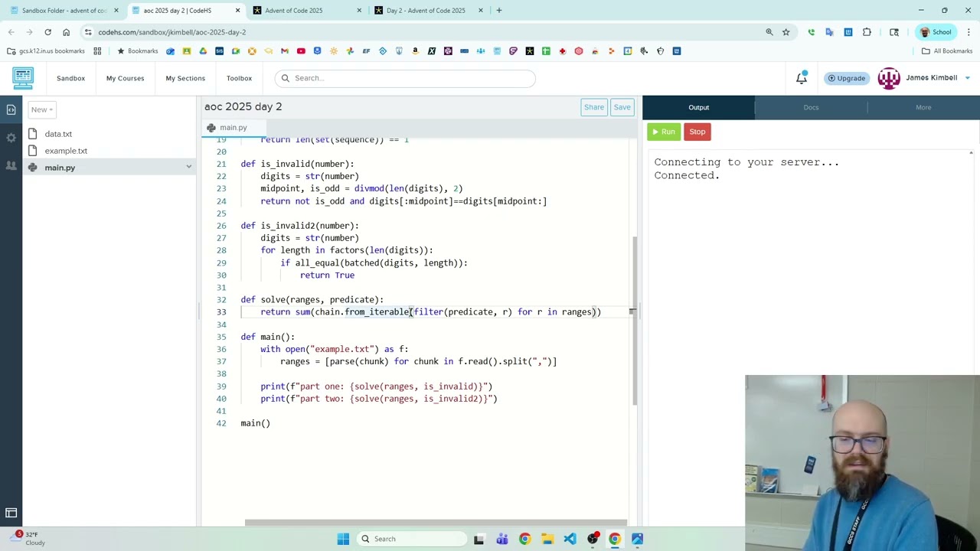Open the bookmarks apps grid icon
The width and height of the screenshot is (980, 551).
coord(97,51)
